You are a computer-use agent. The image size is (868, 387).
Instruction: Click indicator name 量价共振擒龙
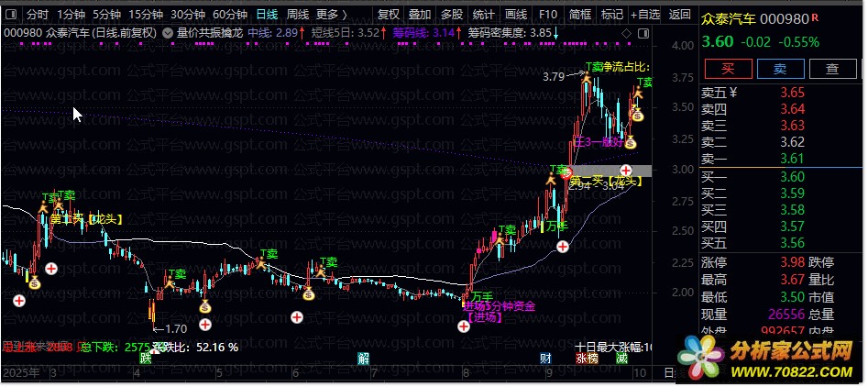coord(210,33)
